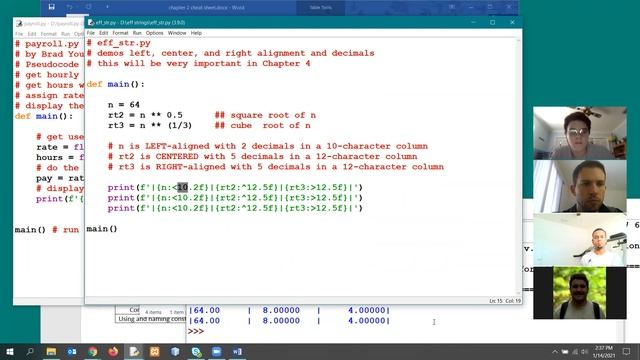Open Firefox from the taskbar
640x360 pixels.
coord(113,351)
